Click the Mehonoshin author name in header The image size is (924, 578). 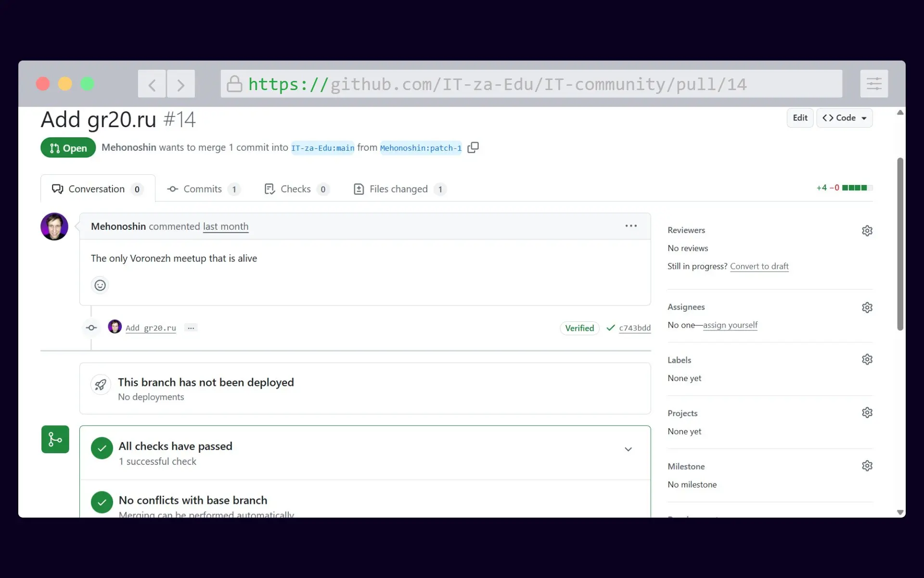tap(128, 147)
